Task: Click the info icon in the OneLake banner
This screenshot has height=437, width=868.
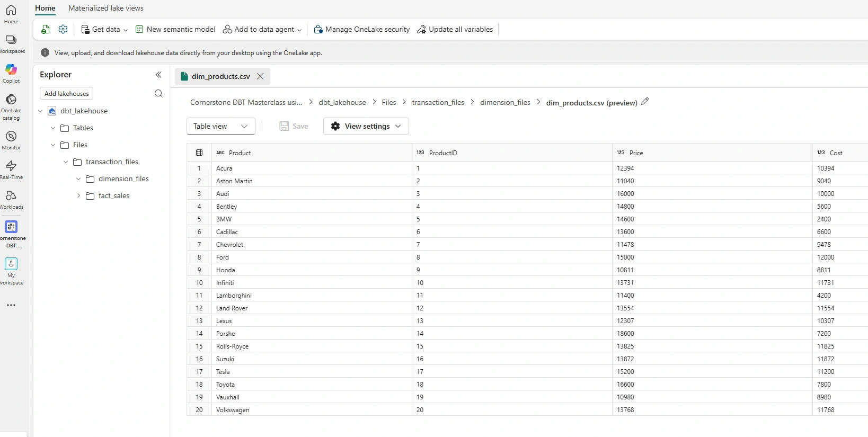Action: click(x=45, y=52)
